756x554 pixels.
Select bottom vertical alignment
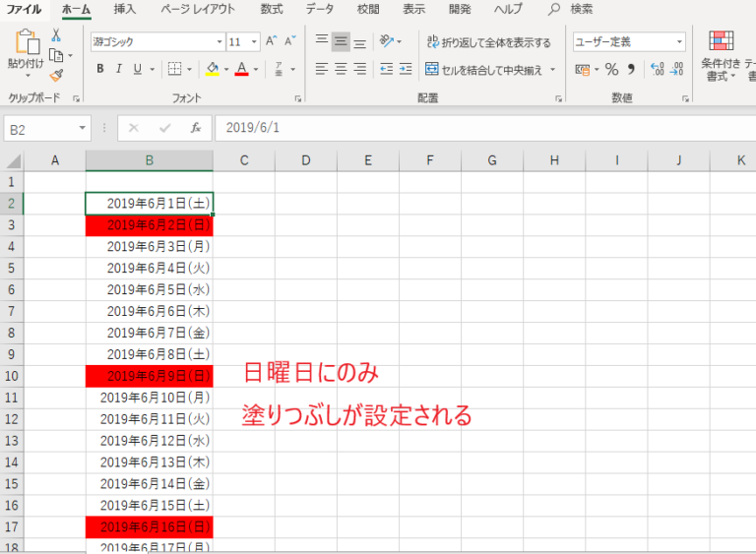[359, 42]
